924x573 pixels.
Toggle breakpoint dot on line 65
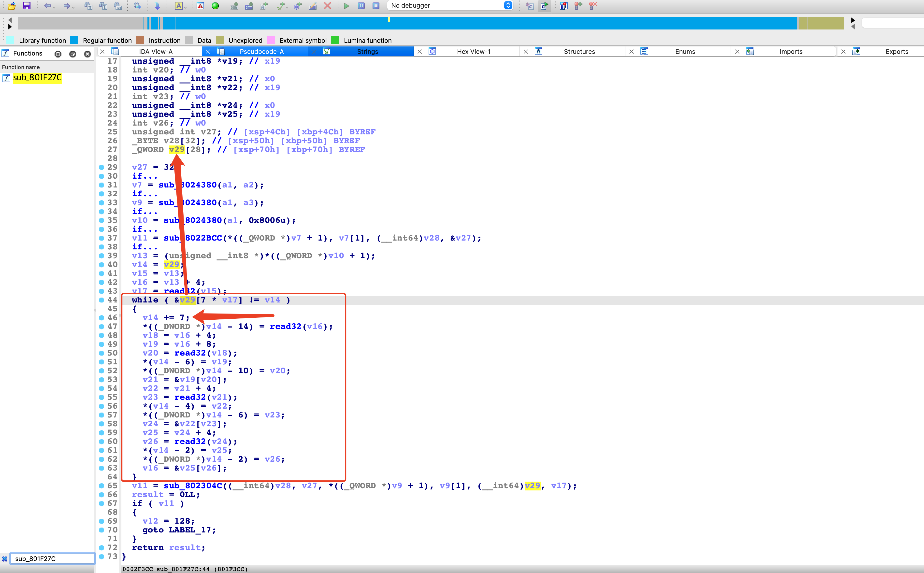pyautogui.click(x=101, y=486)
